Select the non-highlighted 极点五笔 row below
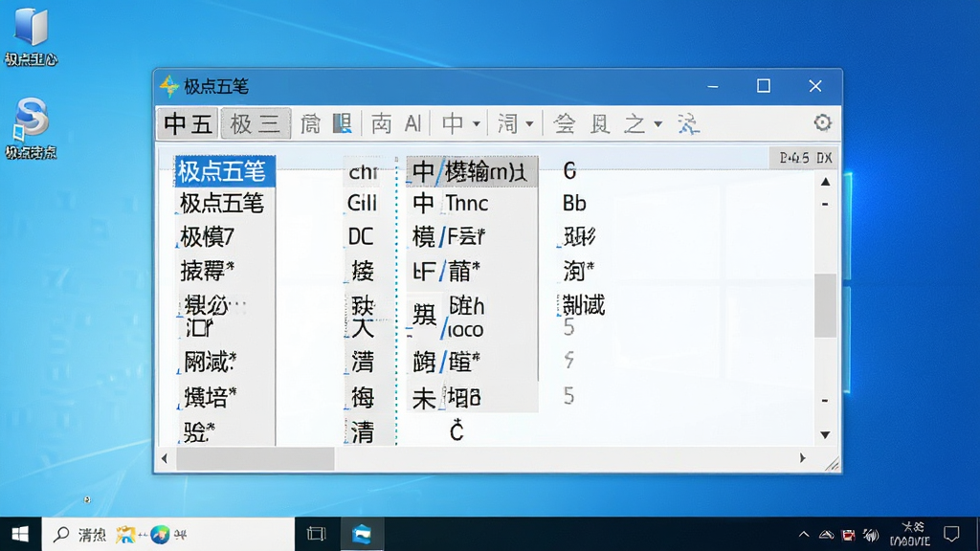 [x=224, y=204]
